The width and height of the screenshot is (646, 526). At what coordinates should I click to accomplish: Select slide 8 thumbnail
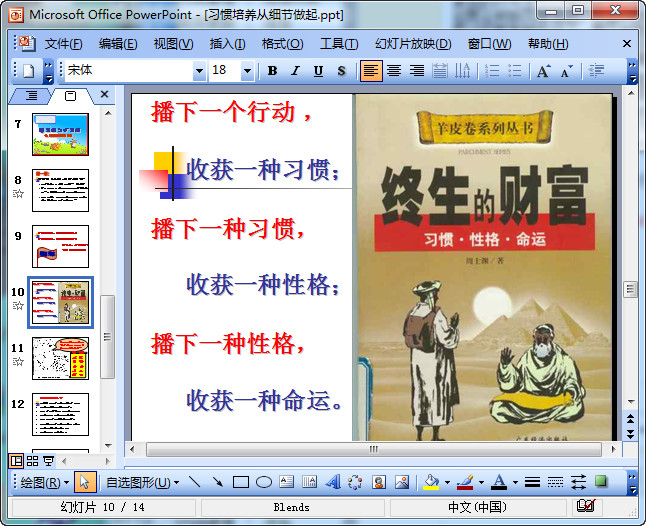click(x=61, y=190)
